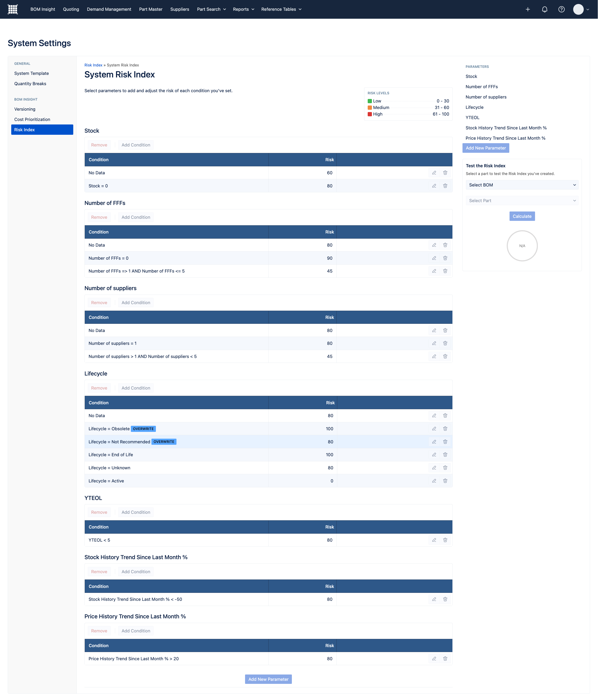Remove the Number of suppliers parameter
This screenshot has height=700, width=598.
(x=99, y=303)
